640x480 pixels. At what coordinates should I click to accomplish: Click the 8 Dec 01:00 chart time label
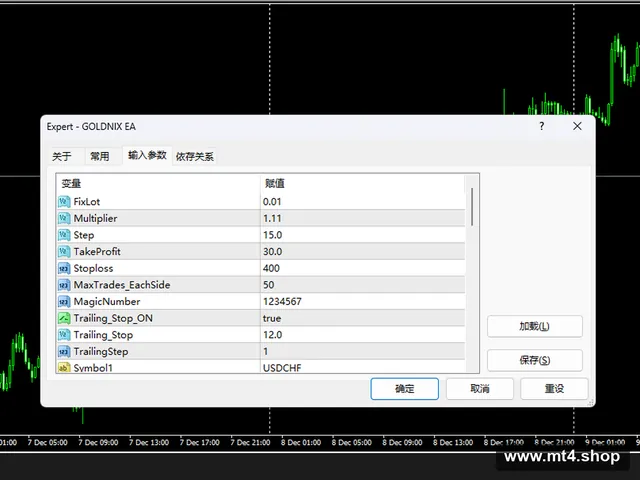pyautogui.click(x=301, y=442)
